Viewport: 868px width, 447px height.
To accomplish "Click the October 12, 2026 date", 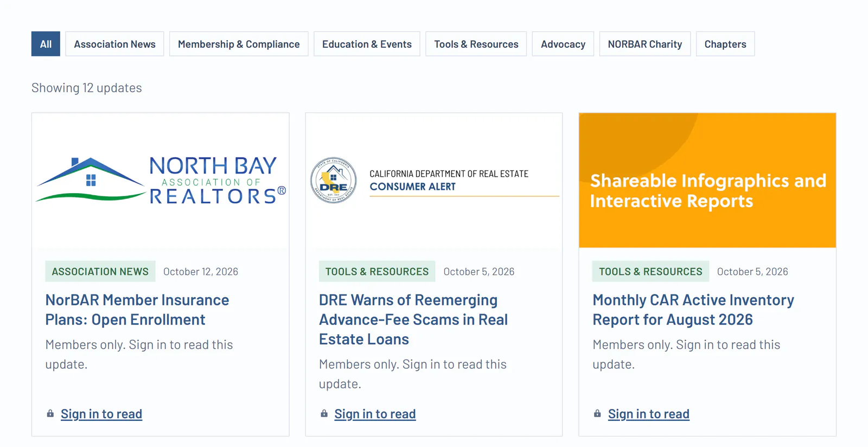I will pyautogui.click(x=201, y=272).
